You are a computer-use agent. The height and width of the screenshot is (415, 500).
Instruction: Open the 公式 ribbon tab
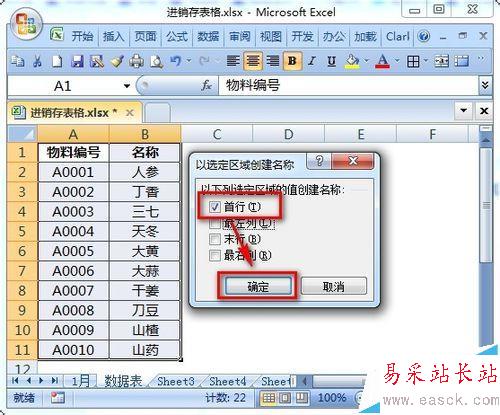177,36
